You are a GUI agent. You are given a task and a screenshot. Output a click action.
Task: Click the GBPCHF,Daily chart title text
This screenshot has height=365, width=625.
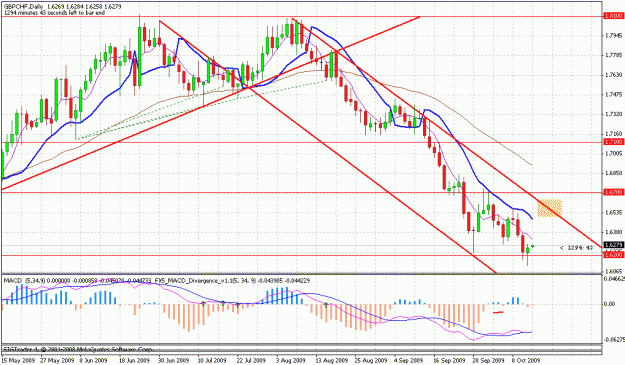[23, 7]
